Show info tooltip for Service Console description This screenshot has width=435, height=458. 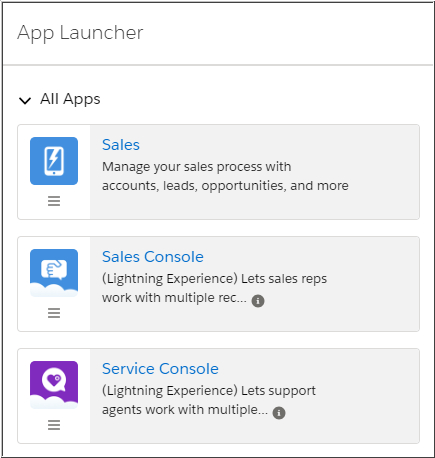click(x=279, y=413)
